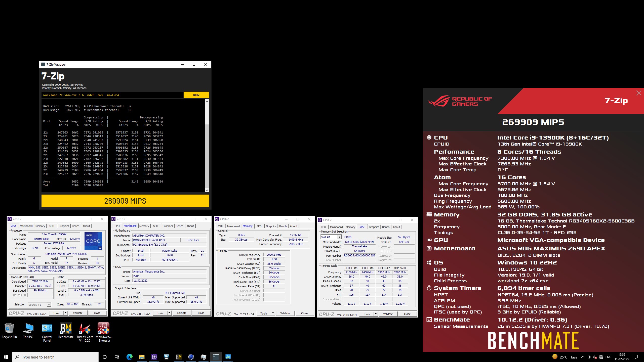This screenshot has height=362, width=644.
Task: Click BIOS date 11/30/2022 field
Action: click(x=170, y=281)
